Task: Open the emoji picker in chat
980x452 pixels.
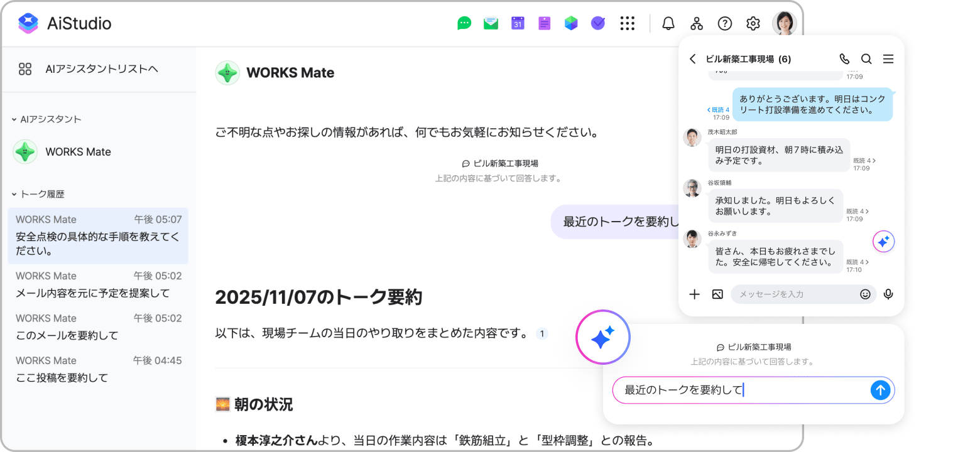Action: pos(865,294)
